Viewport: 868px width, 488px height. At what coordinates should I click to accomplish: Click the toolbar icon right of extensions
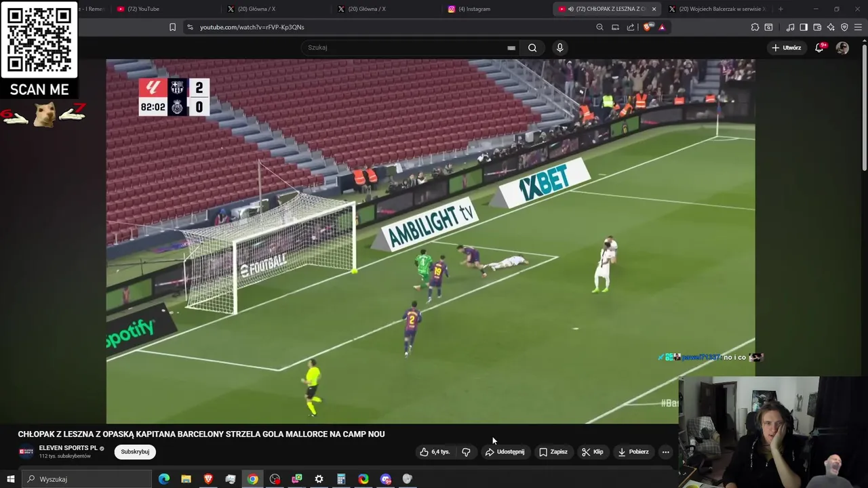point(768,27)
